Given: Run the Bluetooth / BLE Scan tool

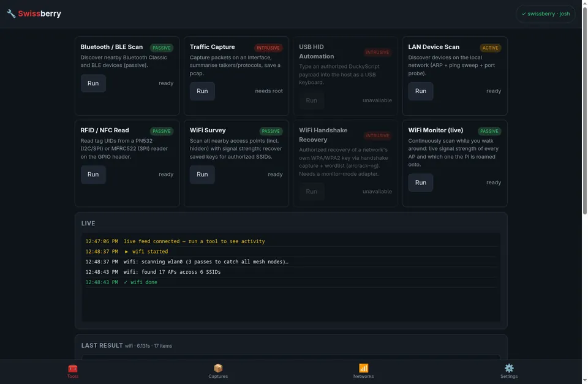Looking at the screenshot, I should coord(93,83).
